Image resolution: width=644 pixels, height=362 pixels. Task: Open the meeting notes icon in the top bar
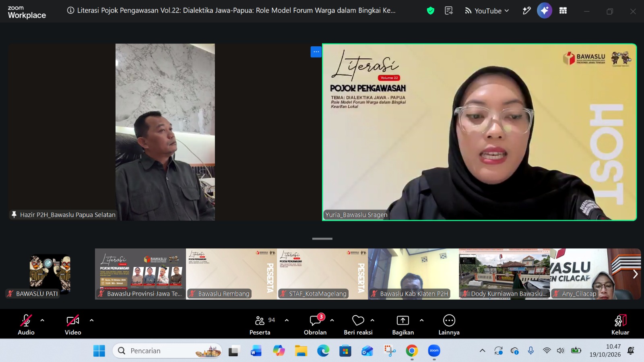point(449,11)
